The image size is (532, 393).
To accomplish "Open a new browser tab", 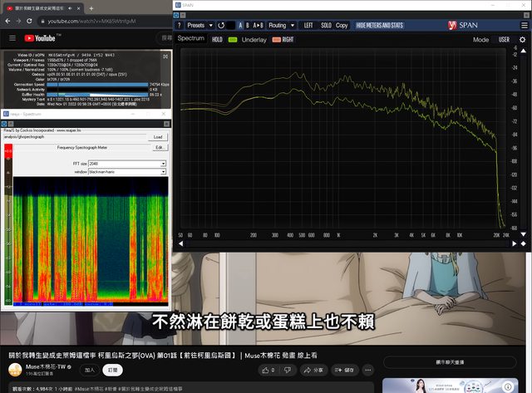I will pyautogui.click(x=91, y=8).
